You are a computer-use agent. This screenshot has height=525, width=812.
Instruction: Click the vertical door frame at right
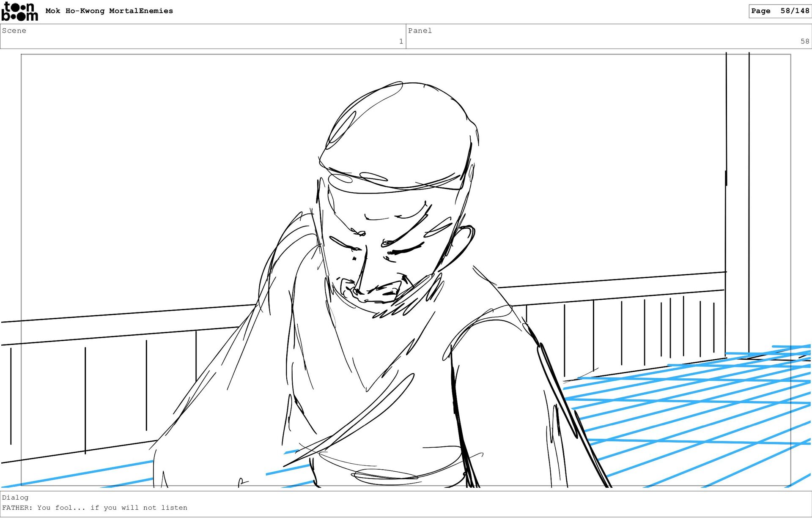pyautogui.click(x=738, y=203)
